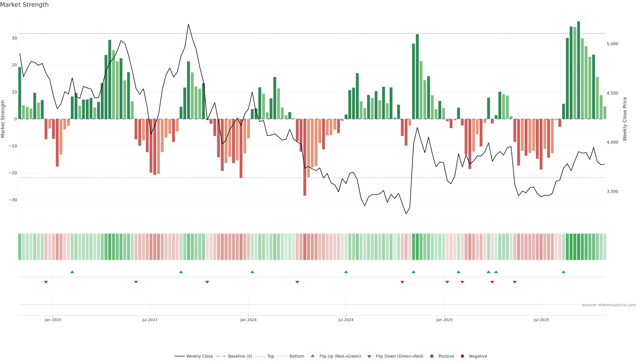Click the Top purple dotted legend icon
This screenshot has width=644, height=362.
coord(260,356)
